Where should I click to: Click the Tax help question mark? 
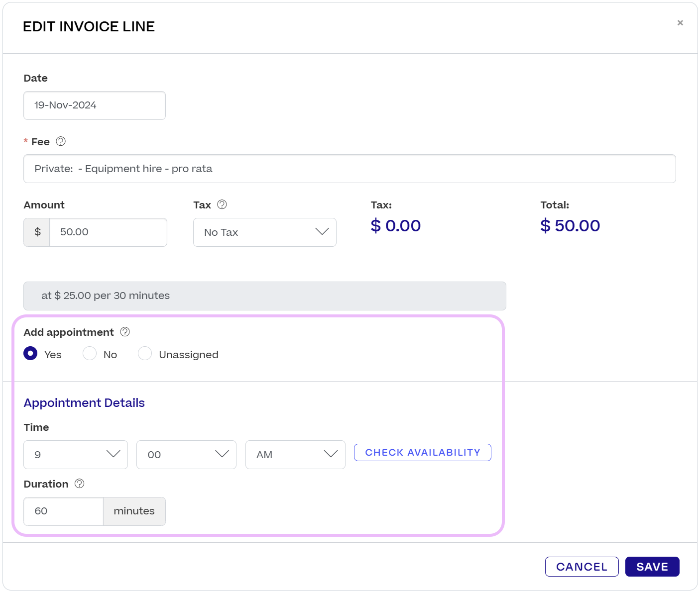tap(223, 204)
